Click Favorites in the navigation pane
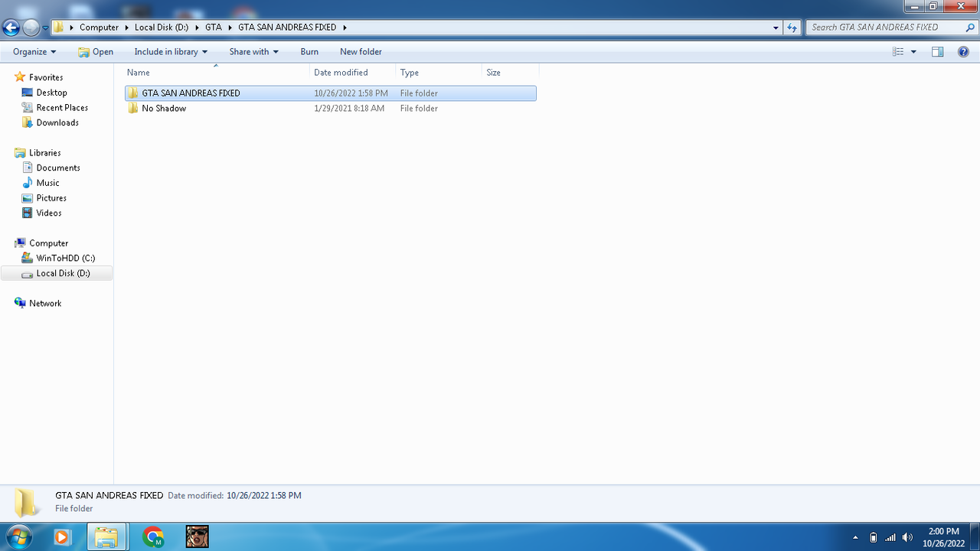The width and height of the screenshot is (980, 551). point(46,77)
